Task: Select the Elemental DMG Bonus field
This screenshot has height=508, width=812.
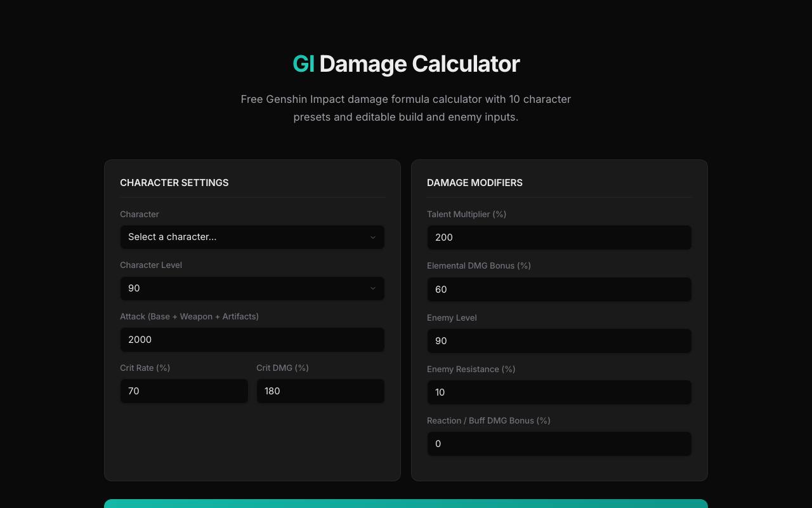Action: pyautogui.click(x=560, y=290)
